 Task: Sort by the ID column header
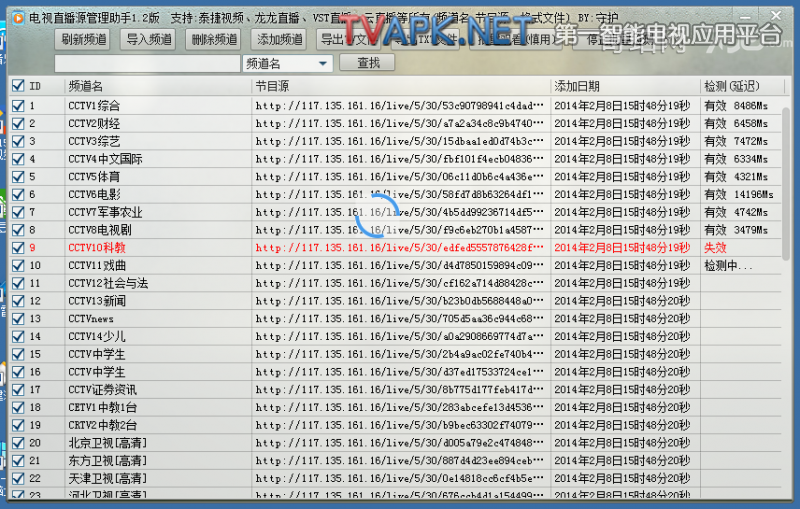pos(35,86)
